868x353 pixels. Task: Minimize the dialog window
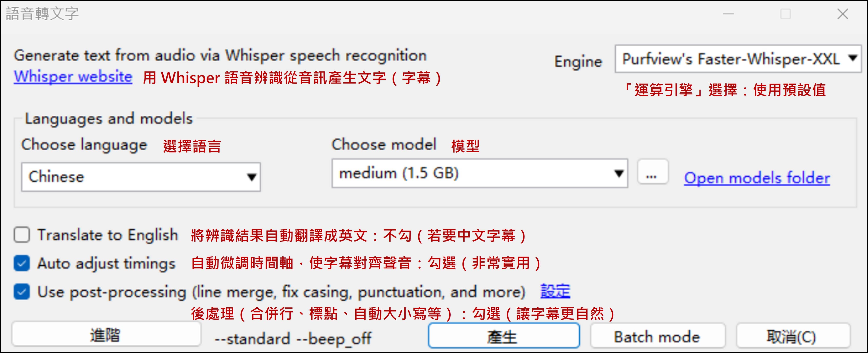click(x=728, y=14)
